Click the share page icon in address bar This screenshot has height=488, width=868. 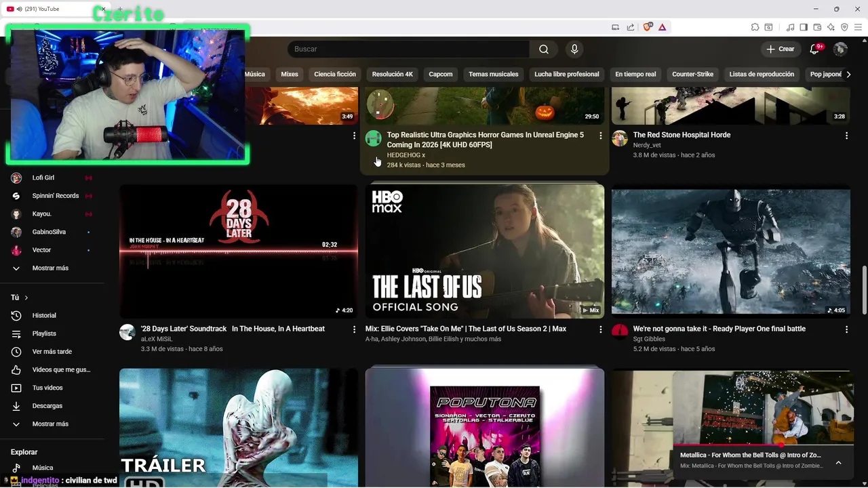pyautogui.click(x=631, y=27)
